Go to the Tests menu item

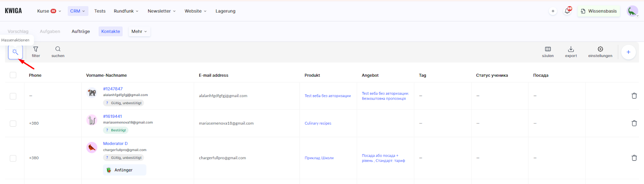[100, 11]
